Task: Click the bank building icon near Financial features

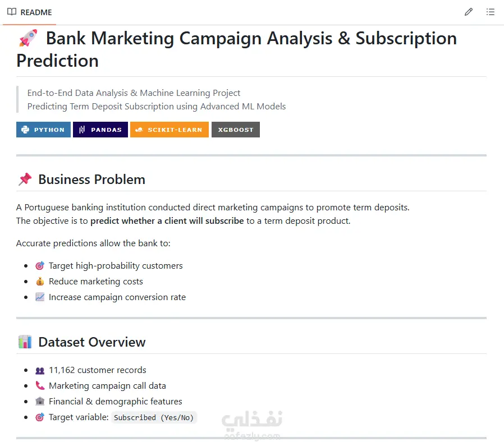Action: pos(40,401)
